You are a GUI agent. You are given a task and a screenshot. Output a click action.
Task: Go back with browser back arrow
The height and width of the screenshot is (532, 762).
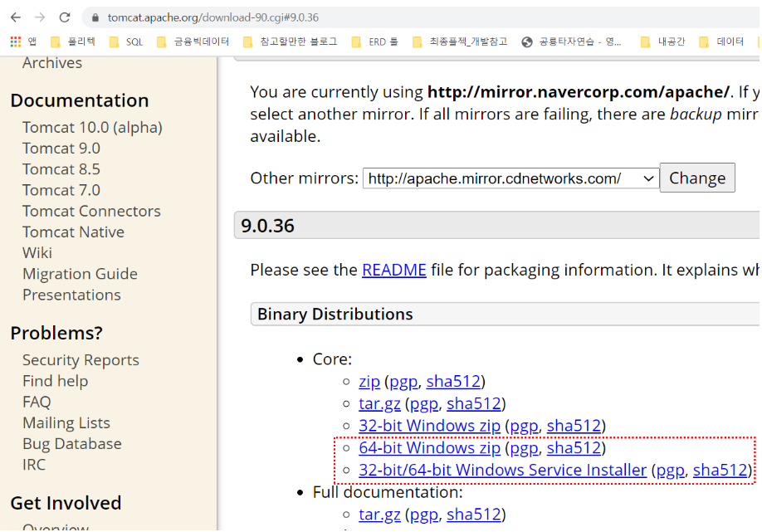point(16,17)
